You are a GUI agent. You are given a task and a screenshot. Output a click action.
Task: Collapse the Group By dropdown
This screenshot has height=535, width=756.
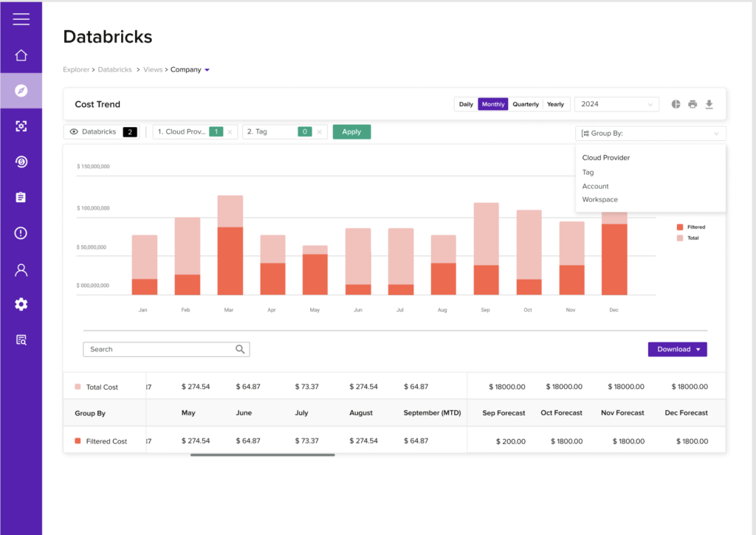click(650, 134)
